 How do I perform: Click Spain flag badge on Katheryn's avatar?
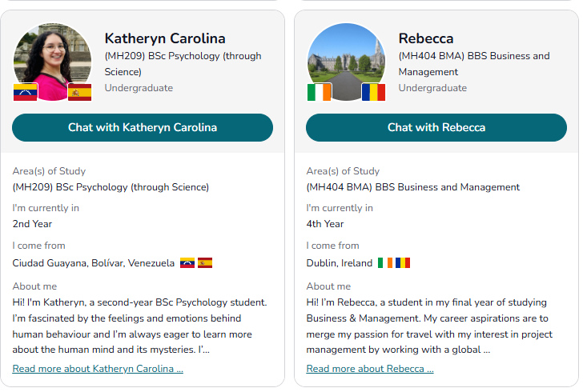coord(79,92)
